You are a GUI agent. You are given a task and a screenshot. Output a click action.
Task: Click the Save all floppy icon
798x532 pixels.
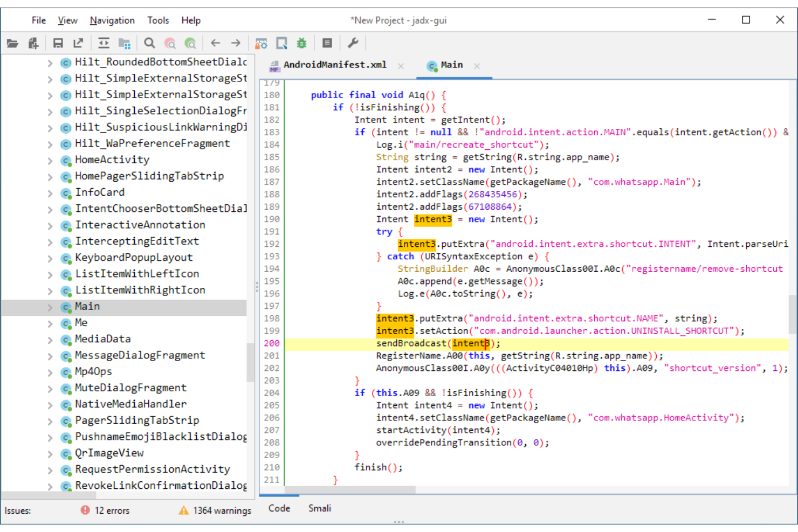pyautogui.click(x=58, y=43)
